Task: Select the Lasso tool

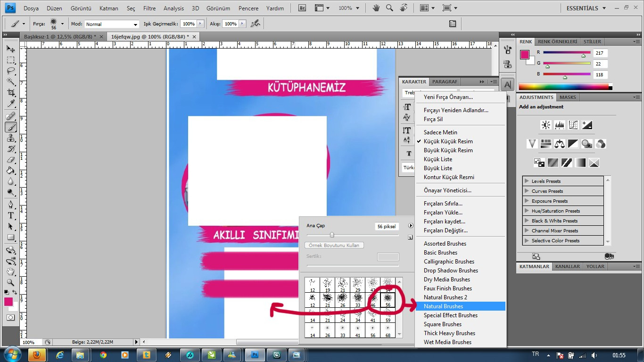Action: [x=11, y=71]
